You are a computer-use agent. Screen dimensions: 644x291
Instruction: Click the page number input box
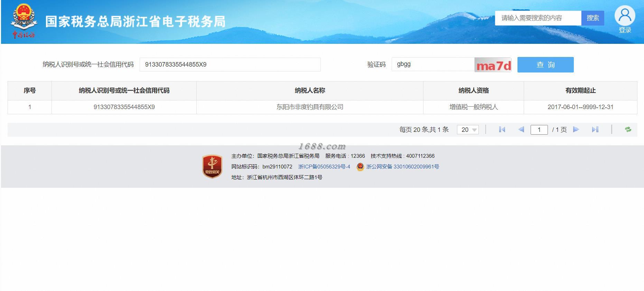tap(539, 130)
